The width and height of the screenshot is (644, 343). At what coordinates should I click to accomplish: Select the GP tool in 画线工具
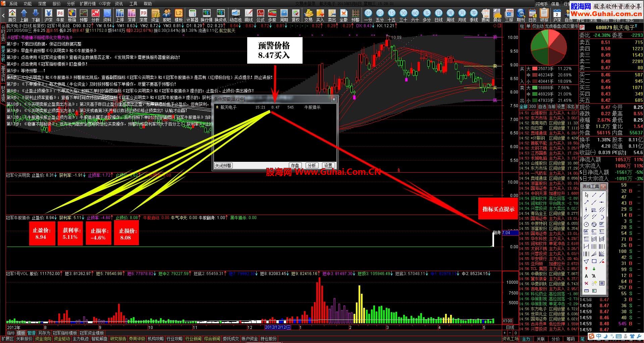602,224
